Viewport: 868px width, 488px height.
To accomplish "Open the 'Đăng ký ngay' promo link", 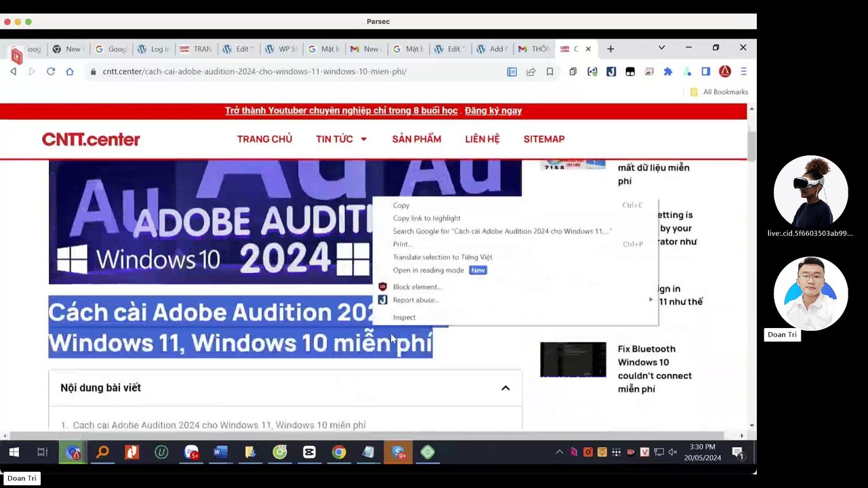I will tap(493, 110).
